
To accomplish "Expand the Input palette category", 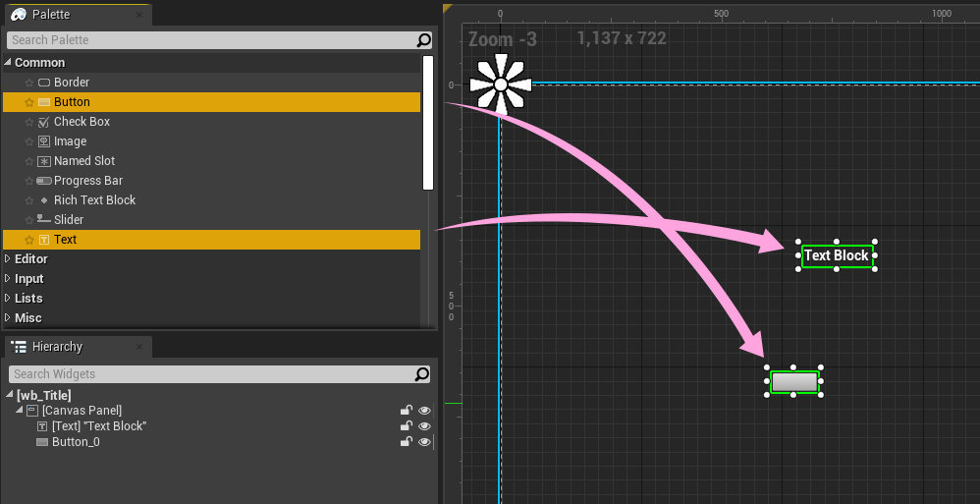I will [8, 279].
